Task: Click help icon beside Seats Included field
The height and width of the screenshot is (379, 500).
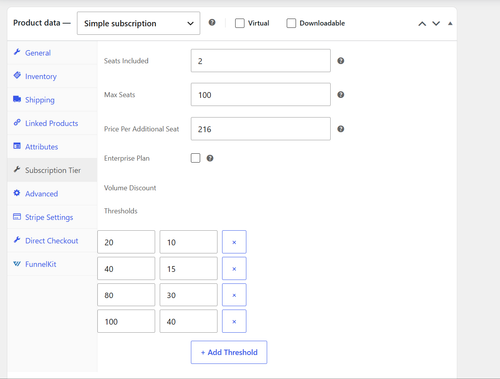Action: coord(341,61)
